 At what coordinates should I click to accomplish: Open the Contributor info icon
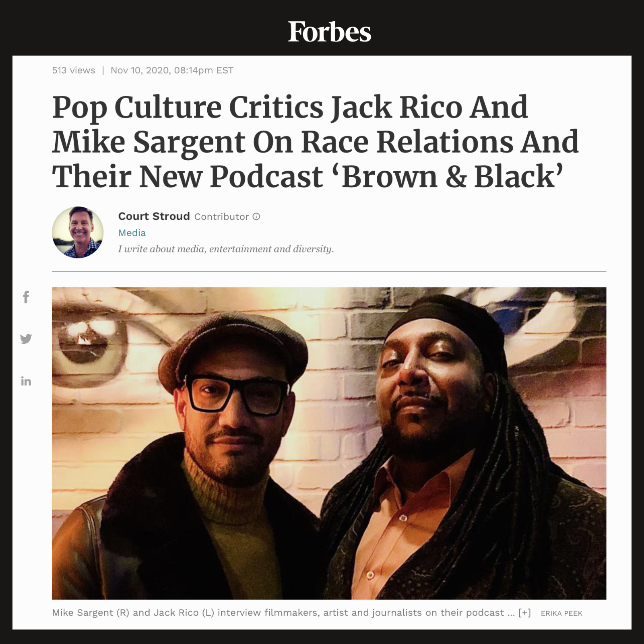click(256, 217)
